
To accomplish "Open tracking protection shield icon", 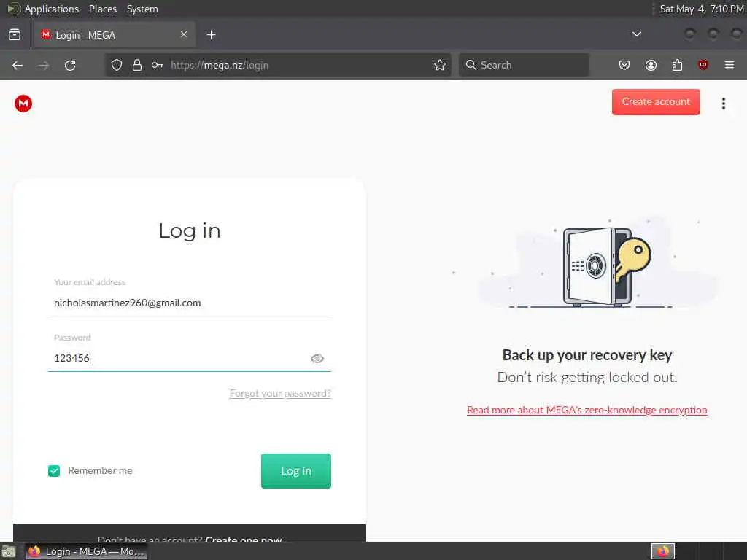I will (117, 65).
